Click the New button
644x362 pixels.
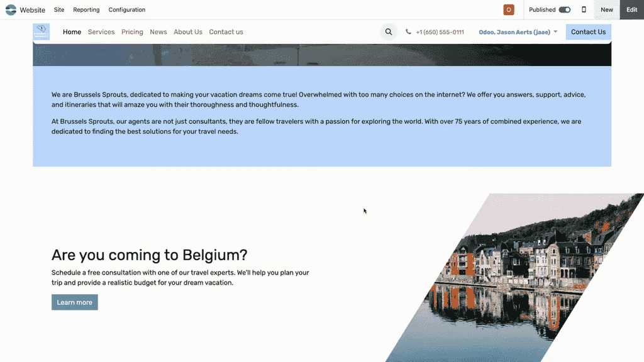click(x=606, y=10)
